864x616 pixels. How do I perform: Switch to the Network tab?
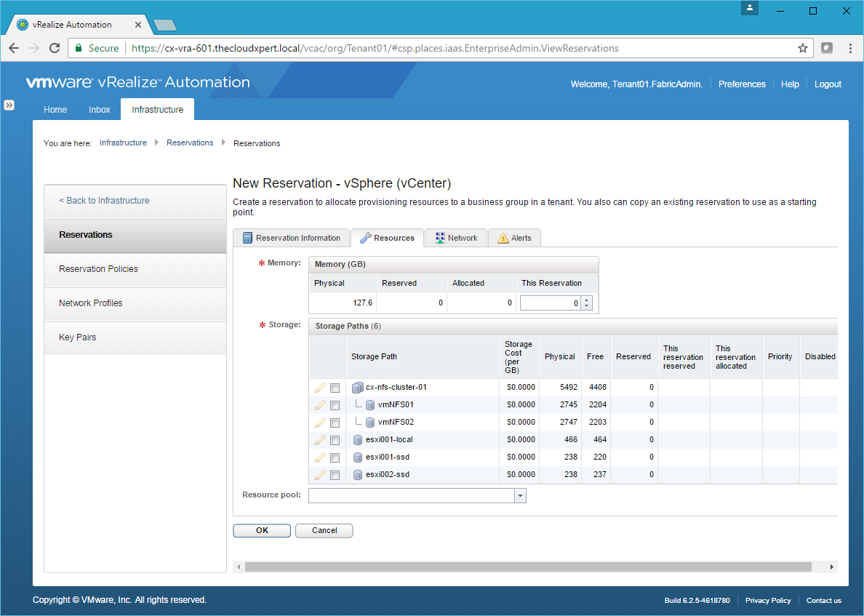tap(456, 238)
